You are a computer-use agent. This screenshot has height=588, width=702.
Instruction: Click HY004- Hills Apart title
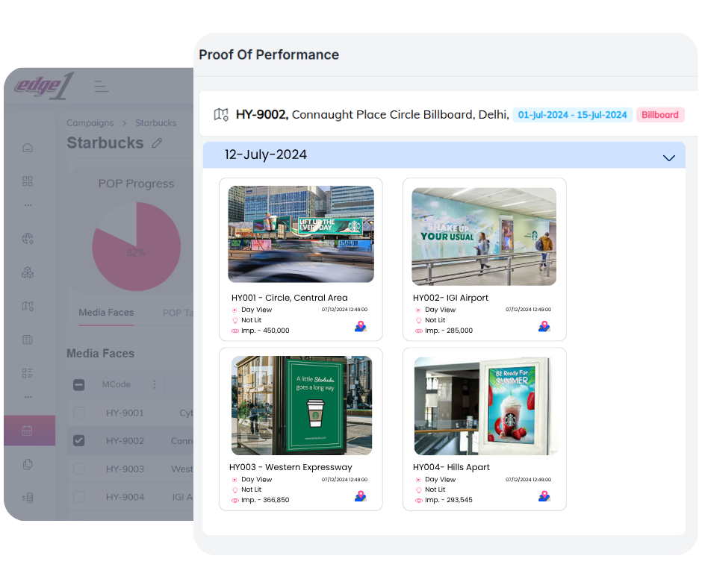(x=451, y=467)
